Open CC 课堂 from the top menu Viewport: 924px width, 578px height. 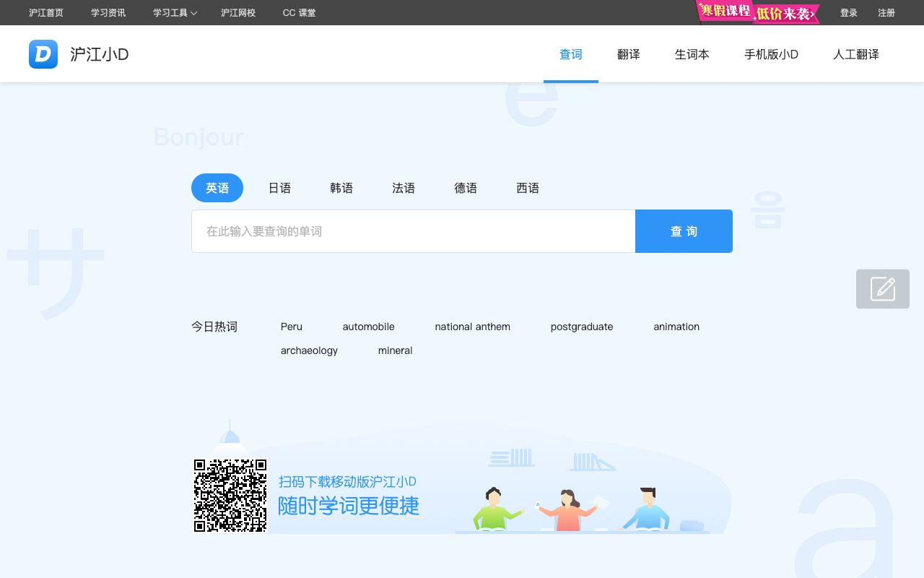tap(299, 12)
